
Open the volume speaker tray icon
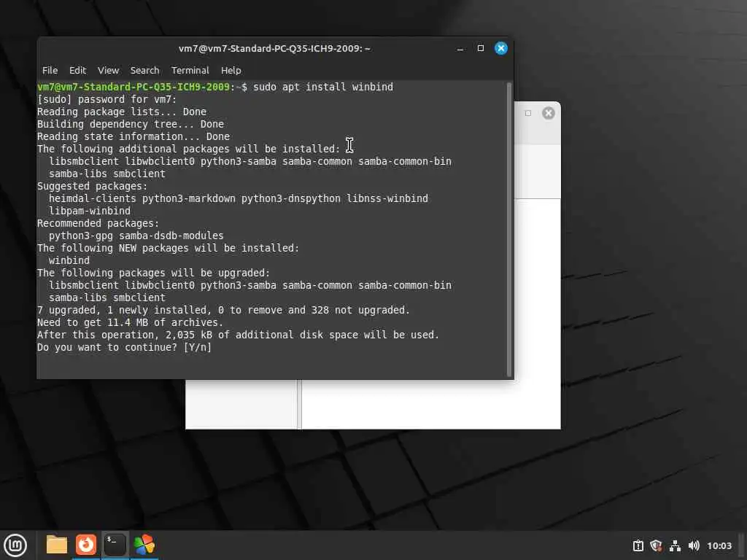(694, 545)
